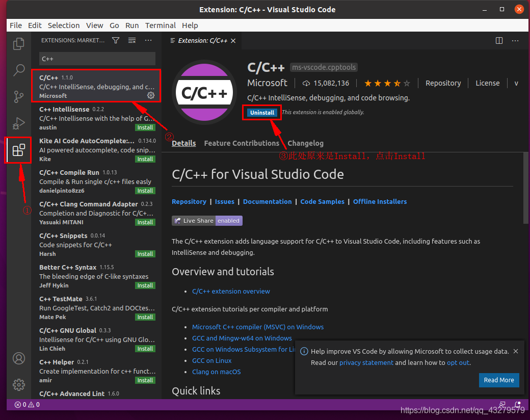Click the C/C++ extension logo
Image resolution: width=530 pixels, height=420 pixels.
click(204, 92)
